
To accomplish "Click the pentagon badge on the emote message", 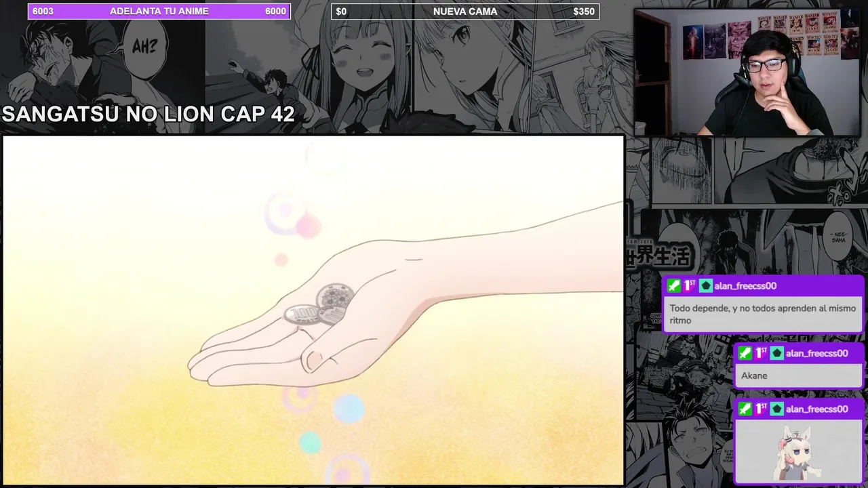I will (x=777, y=409).
